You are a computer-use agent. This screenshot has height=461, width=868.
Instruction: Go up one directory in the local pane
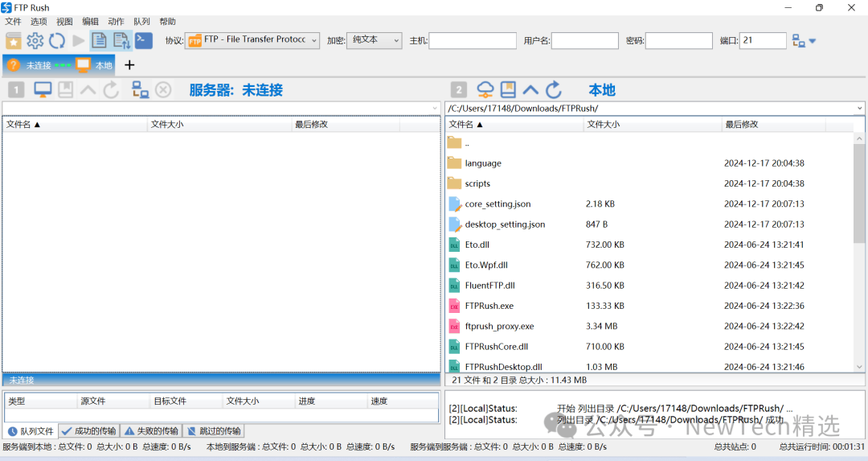tap(530, 89)
